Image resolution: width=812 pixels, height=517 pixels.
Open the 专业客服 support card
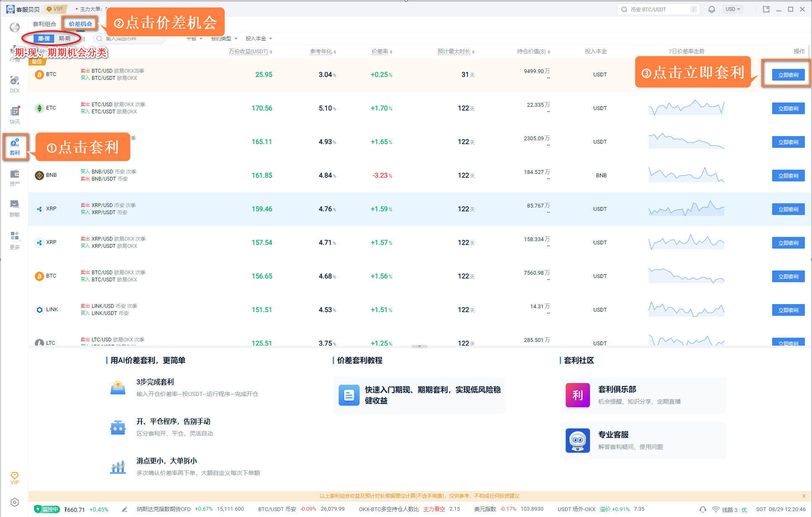click(x=643, y=441)
